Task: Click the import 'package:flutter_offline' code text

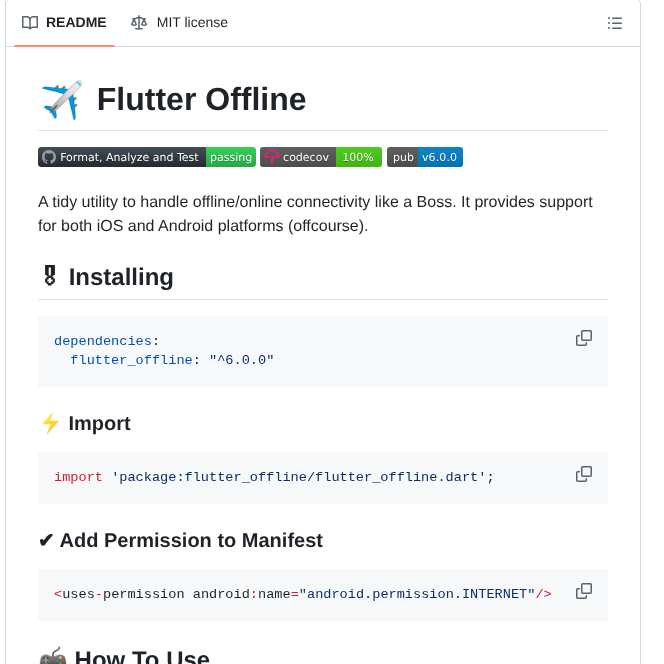Action: tap(274, 477)
